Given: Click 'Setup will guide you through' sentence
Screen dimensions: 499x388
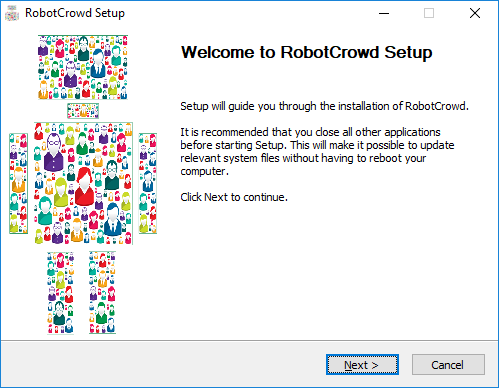Looking at the screenshot, I should pos(324,106).
